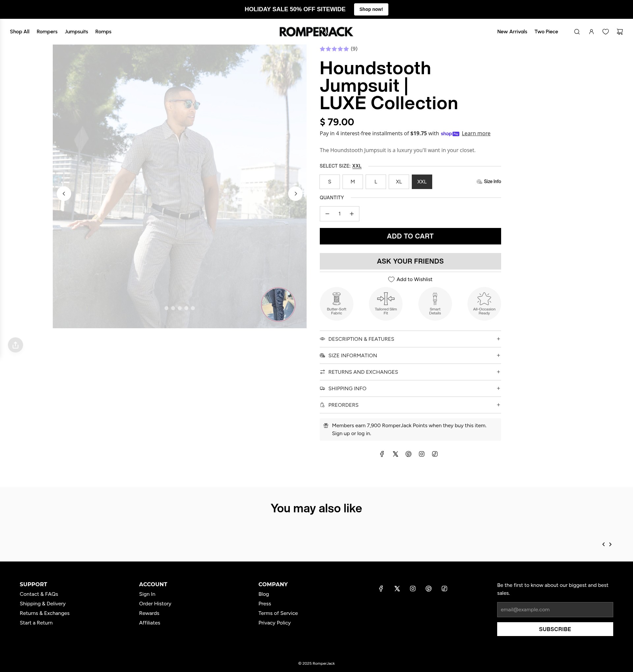Click circular product thumbnail on image
The image size is (633, 672).
coord(278,304)
